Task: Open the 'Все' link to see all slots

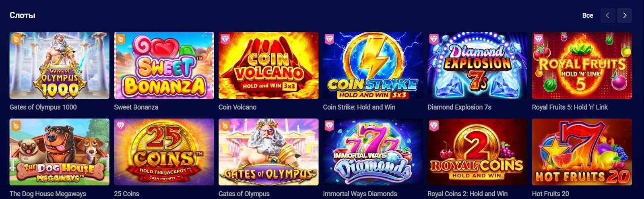Action: tap(588, 15)
